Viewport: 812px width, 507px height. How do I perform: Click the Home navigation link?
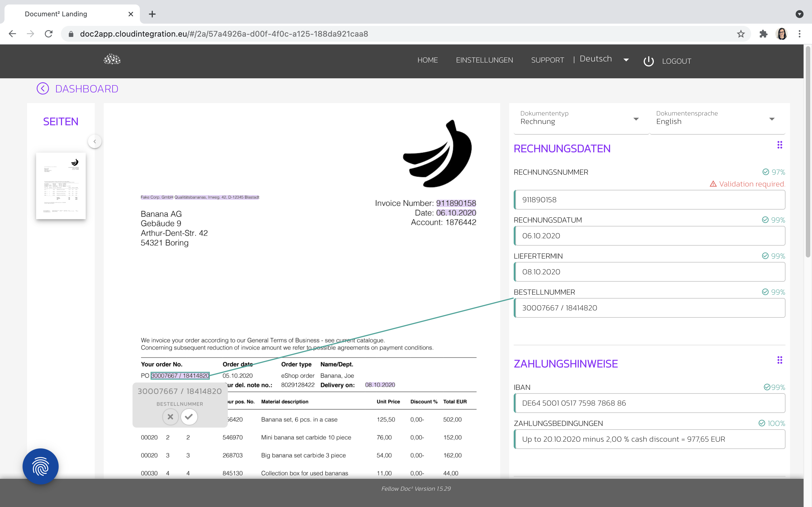(427, 60)
